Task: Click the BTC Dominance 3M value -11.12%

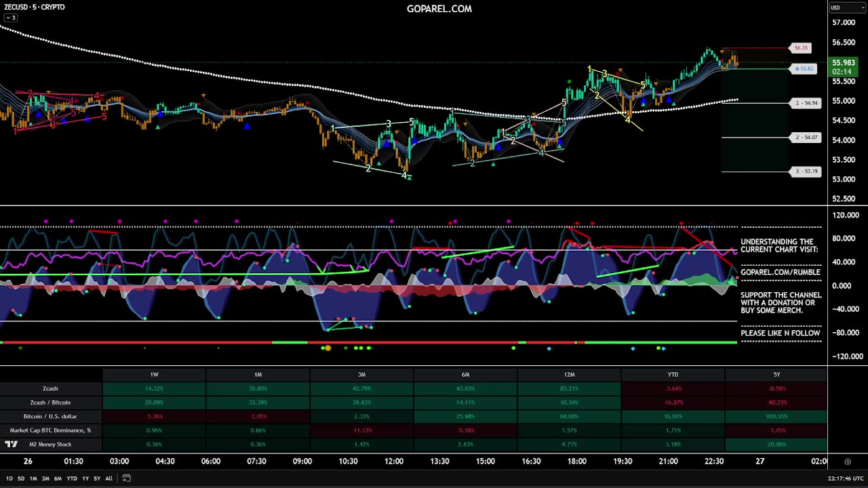Action: click(361, 430)
